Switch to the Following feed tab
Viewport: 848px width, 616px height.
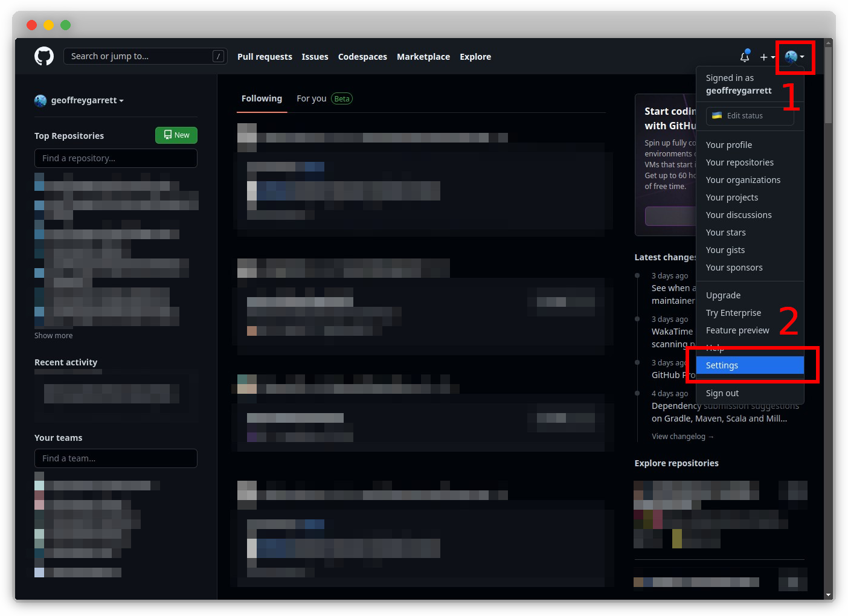[262, 98]
